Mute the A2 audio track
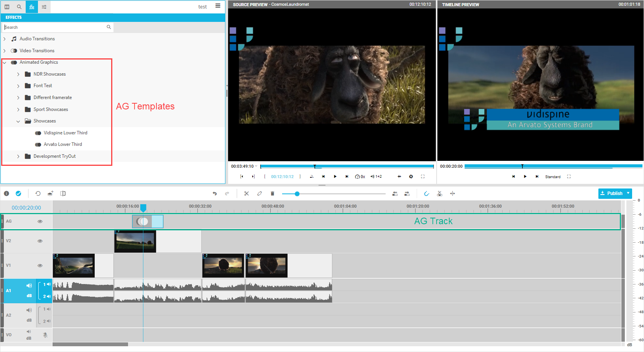Viewport: 644px width, 352px height. click(29, 310)
